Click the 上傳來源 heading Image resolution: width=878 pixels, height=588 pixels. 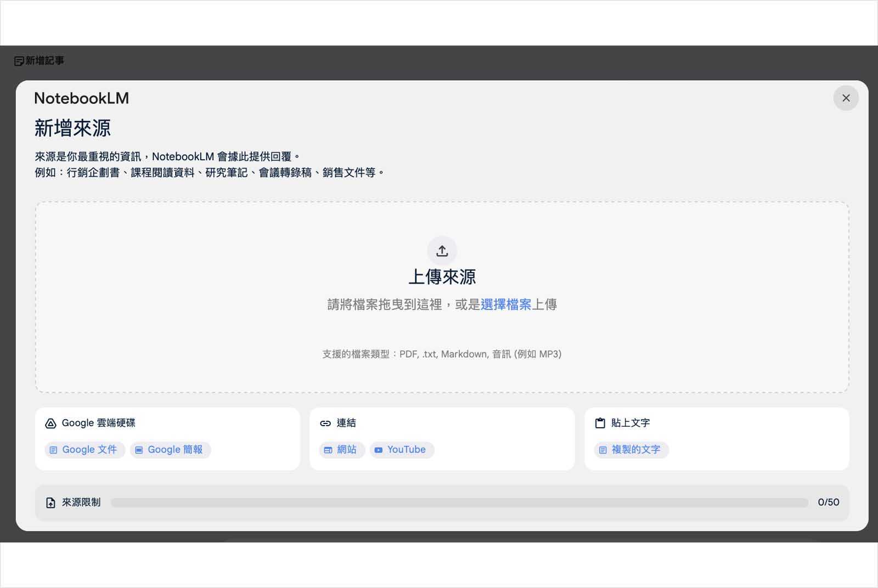(442, 276)
